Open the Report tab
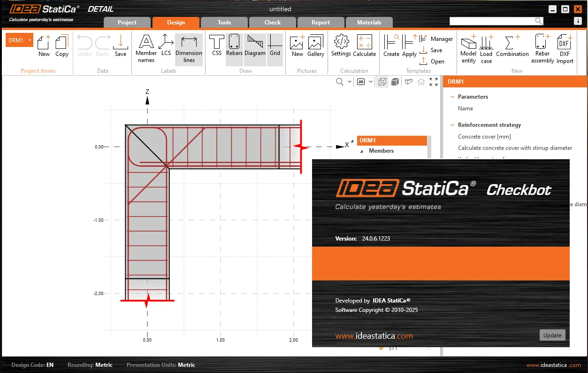 (x=321, y=22)
